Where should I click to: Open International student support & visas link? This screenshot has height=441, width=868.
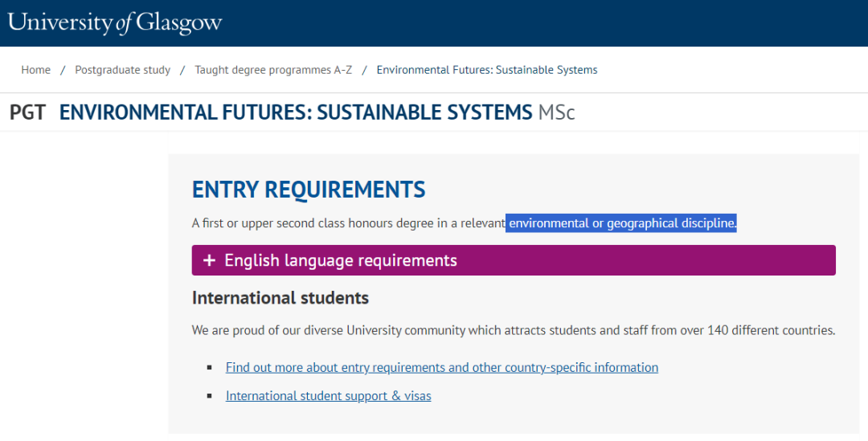(x=328, y=396)
